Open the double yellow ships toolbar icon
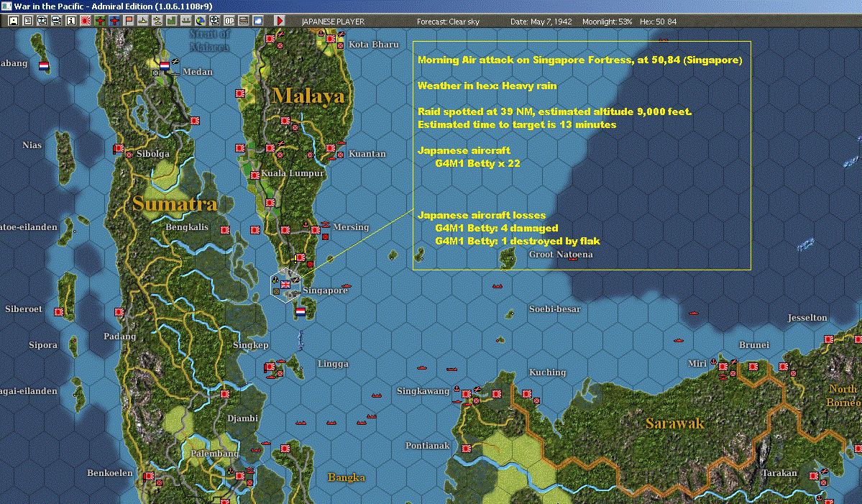 tap(157, 21)
